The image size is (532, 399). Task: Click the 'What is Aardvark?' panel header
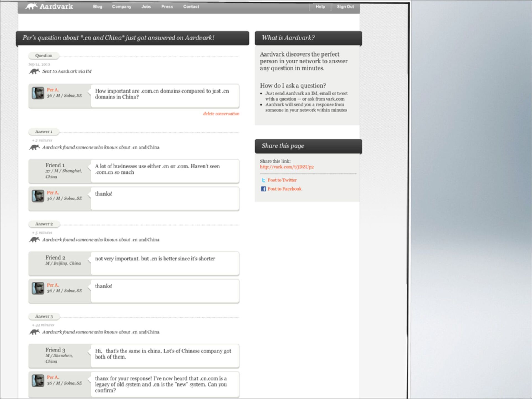point(308,38)
